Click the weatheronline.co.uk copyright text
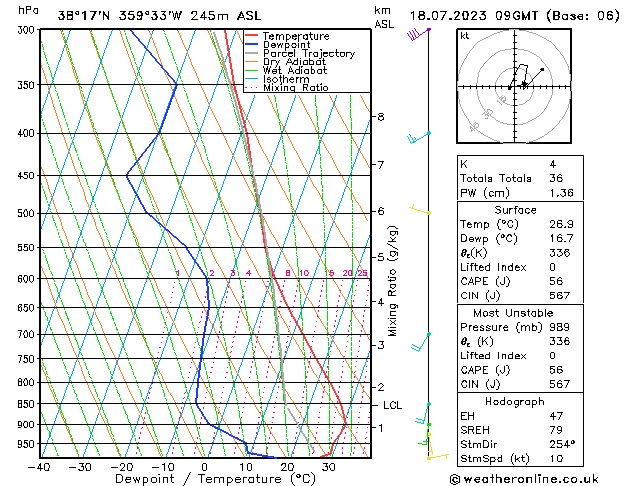Screen dimensions: 629x486 coord(524,479)
